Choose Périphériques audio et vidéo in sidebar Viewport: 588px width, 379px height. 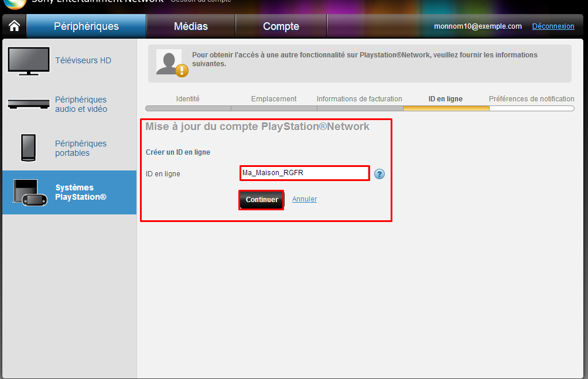pos(81,104)
